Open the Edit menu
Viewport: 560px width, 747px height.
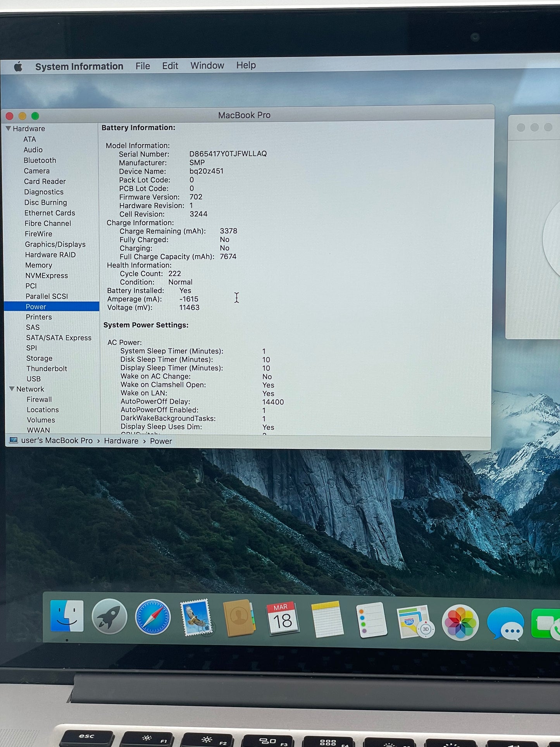click(x=170, y=66)
